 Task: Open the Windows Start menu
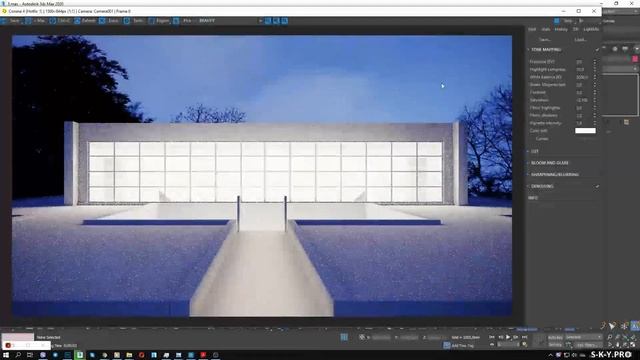6,356
